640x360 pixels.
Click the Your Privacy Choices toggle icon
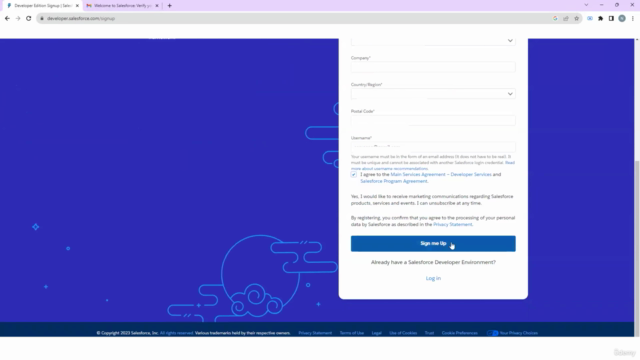tap(493, 333)
